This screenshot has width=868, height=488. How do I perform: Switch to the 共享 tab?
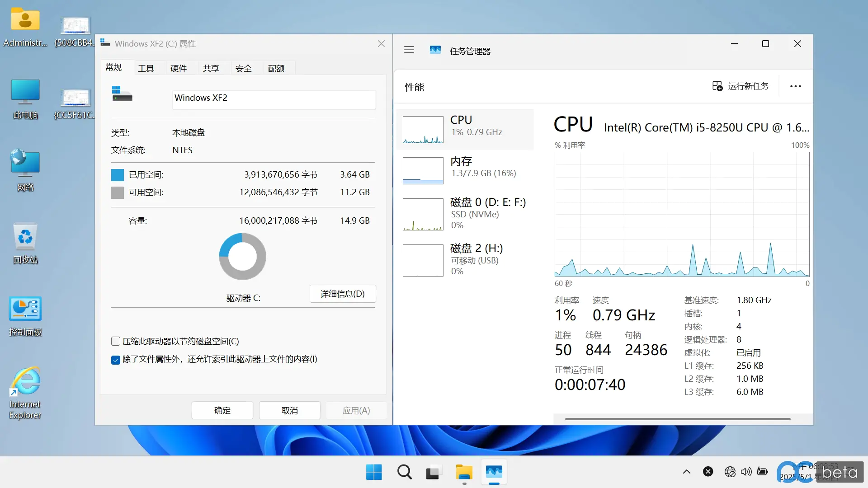click(211, 68)
